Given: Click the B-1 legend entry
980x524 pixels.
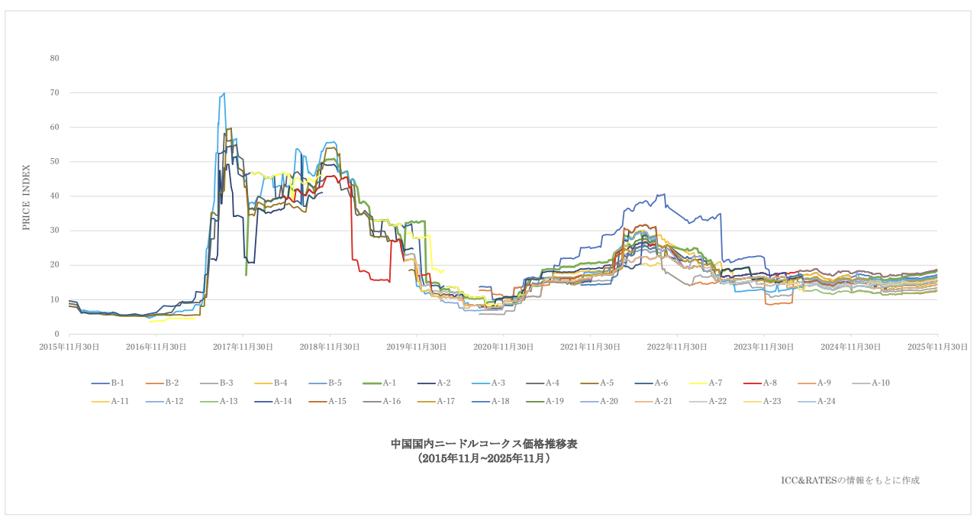Looking at the screenshot, I should tap(108, 383).
